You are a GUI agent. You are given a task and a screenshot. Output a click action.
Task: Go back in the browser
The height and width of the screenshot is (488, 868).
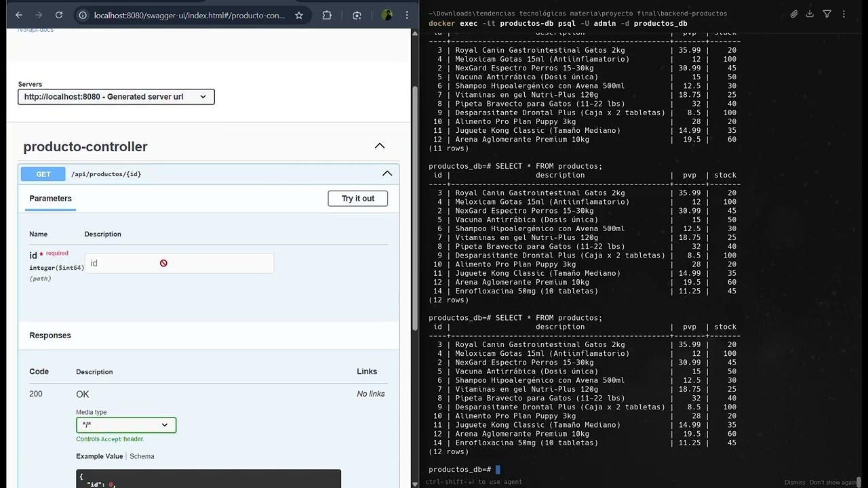pyautogui.click(x=18, y=15)
